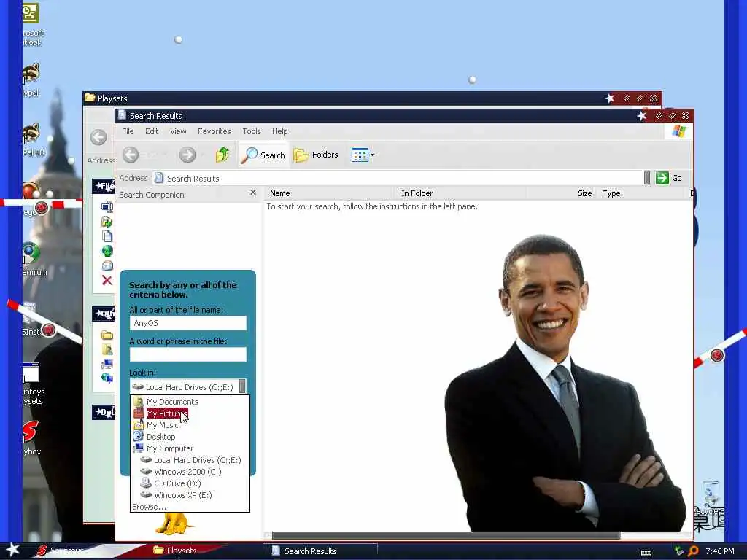Viewport: 747px width, 560px height.
Task: Go up one folder level
Action: [222, 155]
